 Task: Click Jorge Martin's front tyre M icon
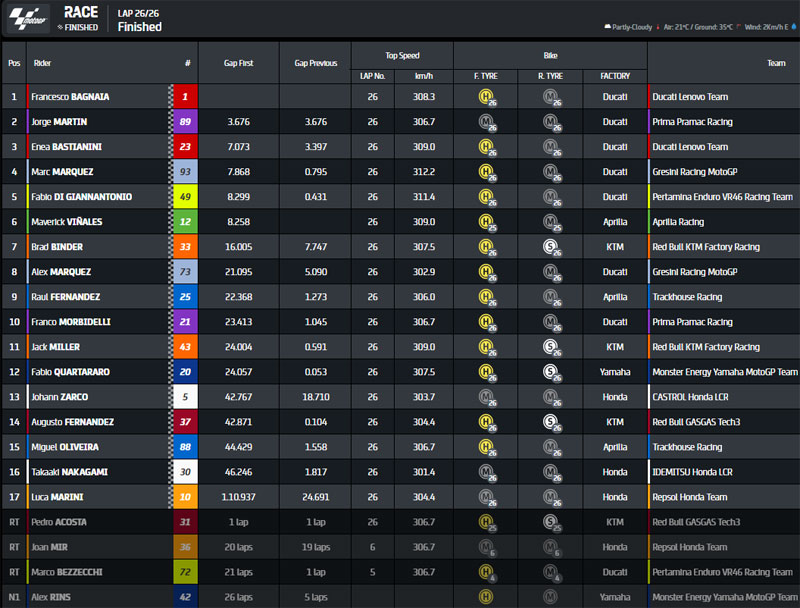click(x=486, y=122)
